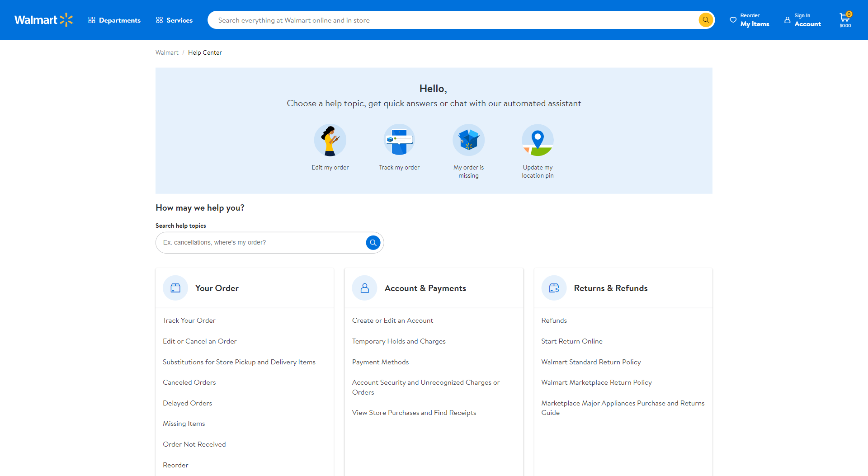Click the Returns & Refunds icon
868x476 pixels.
(x=554, y=288)
